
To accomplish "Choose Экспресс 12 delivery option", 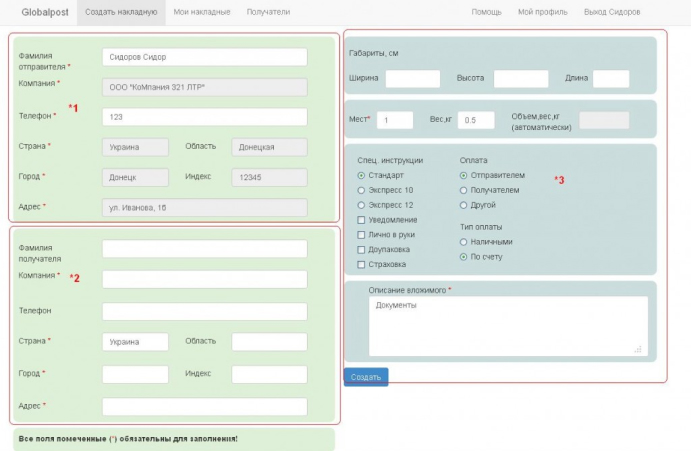I will click(x=361, y=205).
